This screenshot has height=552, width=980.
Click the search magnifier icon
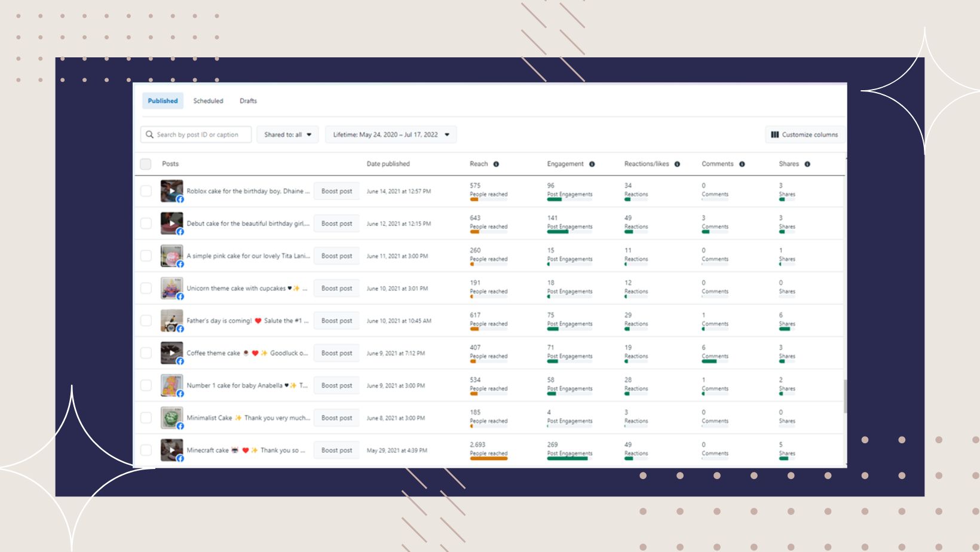tap(149, 134)
